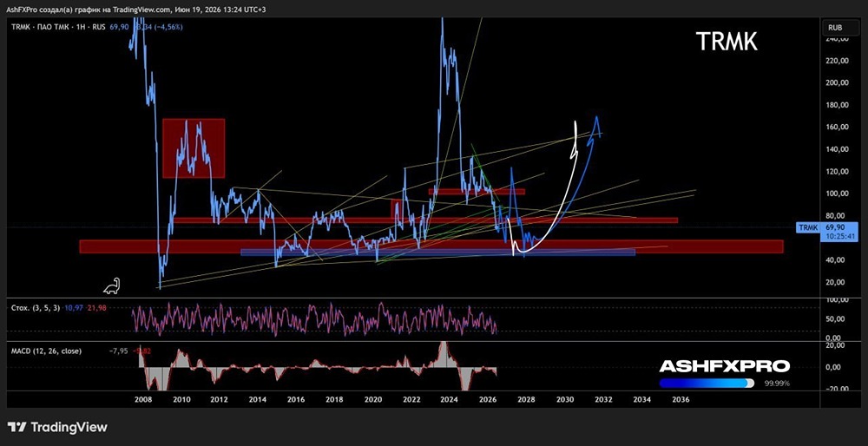Click the −20,00 level on the MACD scale
The width and height of the screenshot is (868, 446).
tap(837, 389)
